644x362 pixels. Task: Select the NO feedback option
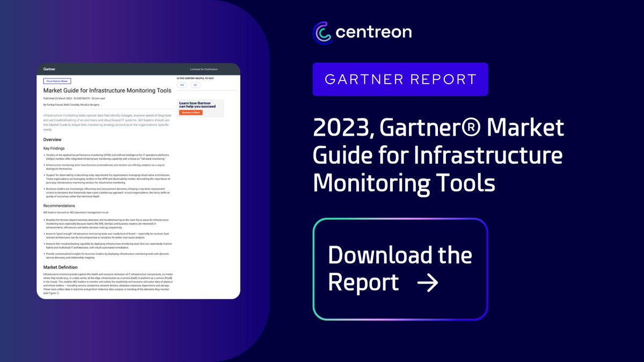[x=195, y=85]
